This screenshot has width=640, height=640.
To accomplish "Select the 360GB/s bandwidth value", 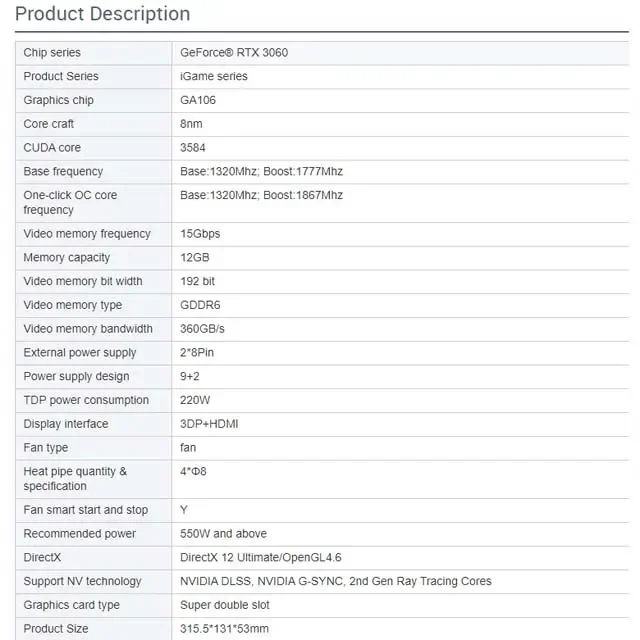I will click(203, 329).
